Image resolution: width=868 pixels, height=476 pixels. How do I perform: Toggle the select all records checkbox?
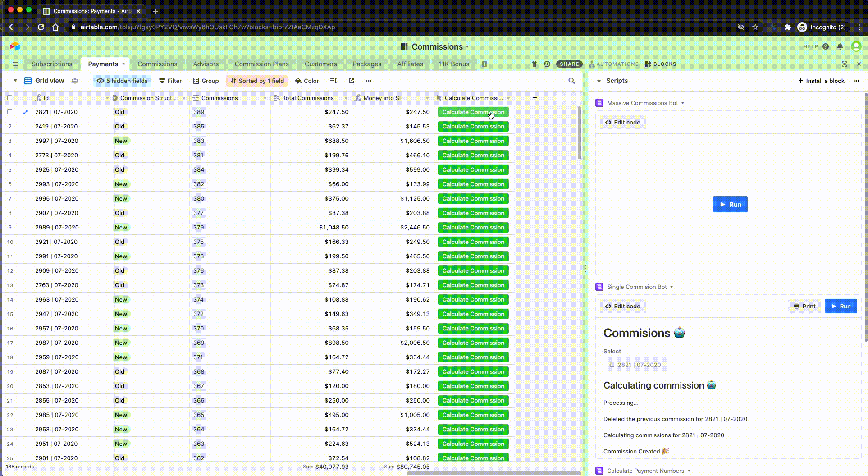10,98
